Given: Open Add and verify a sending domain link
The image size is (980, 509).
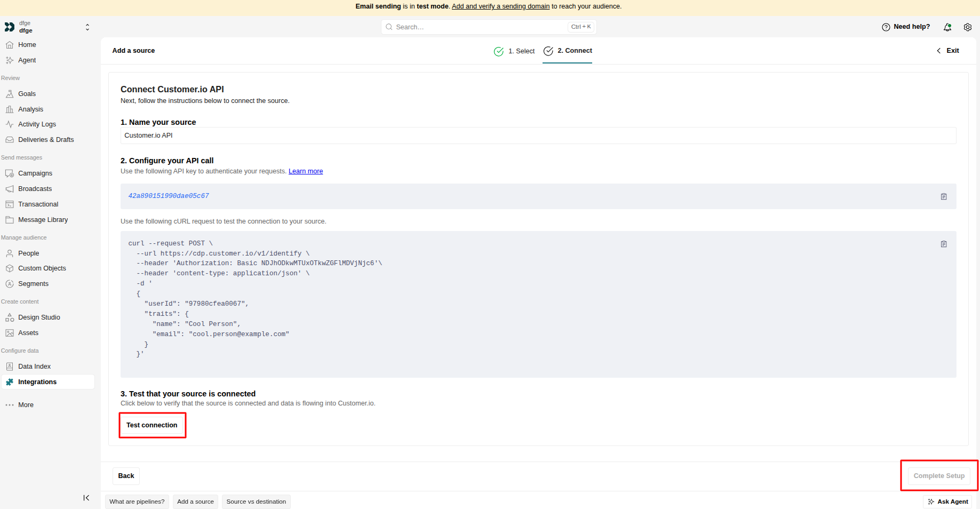Looking at the screenshot, I should pos(500,6).
